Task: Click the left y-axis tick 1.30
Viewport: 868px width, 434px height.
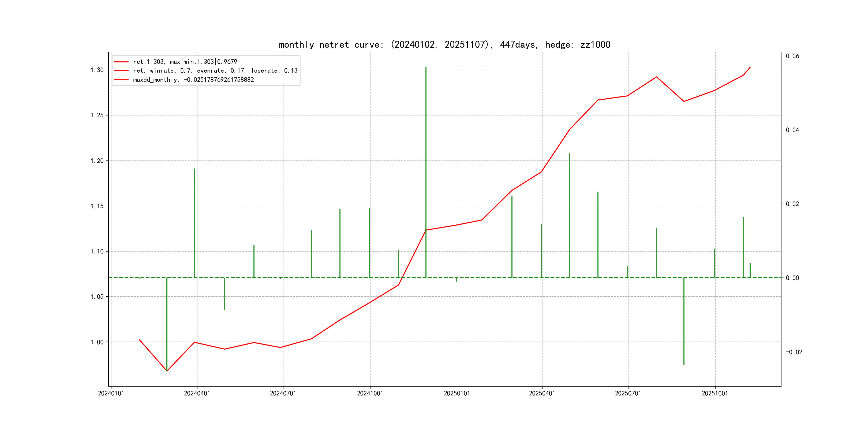Action: 97,70
